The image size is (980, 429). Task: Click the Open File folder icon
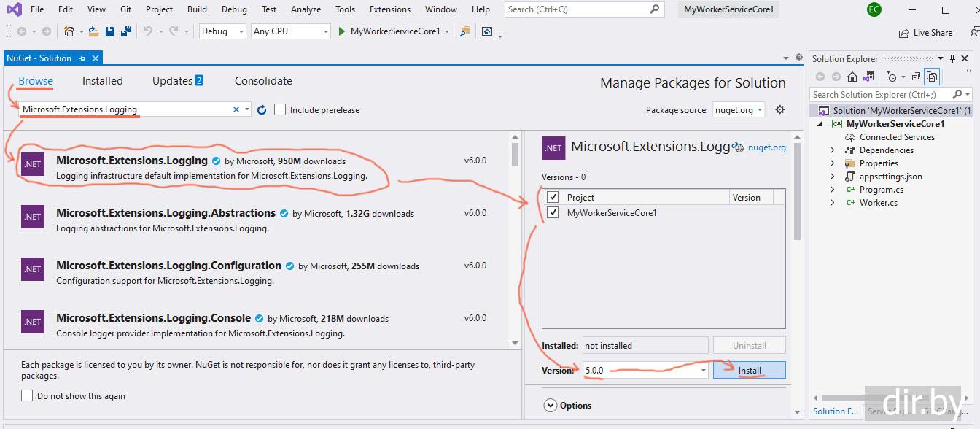point(94,31)
